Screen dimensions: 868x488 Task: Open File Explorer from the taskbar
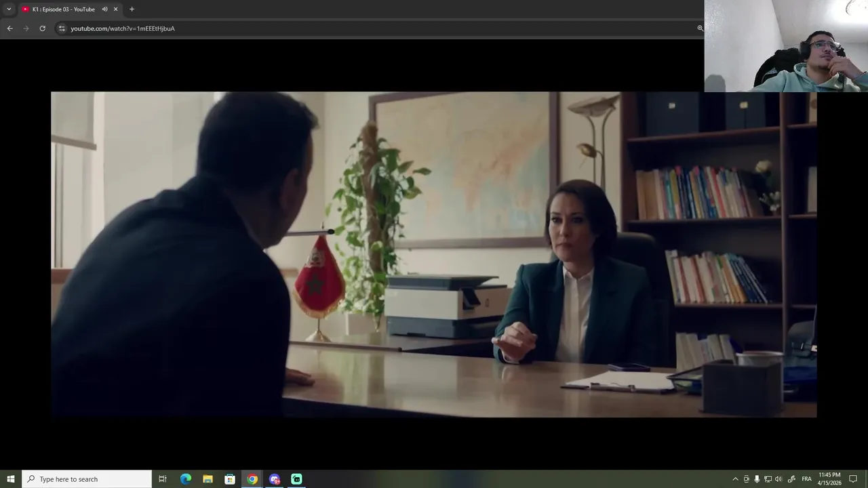point(208,479)
